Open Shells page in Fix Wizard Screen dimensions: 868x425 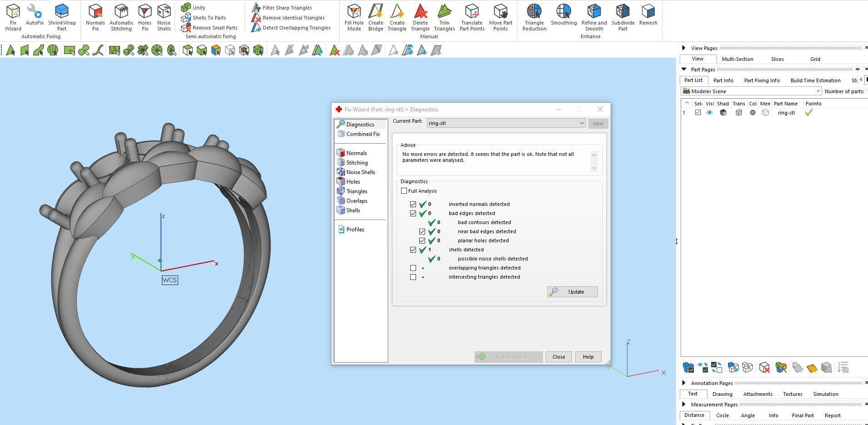pos(349,210)
